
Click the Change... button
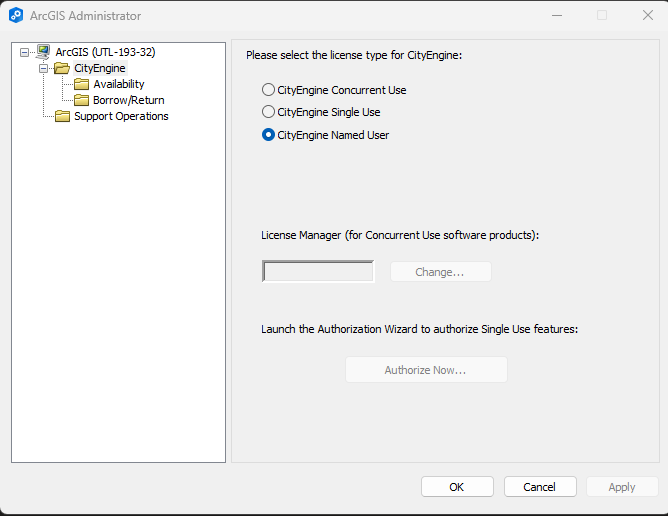coord(441,272)
